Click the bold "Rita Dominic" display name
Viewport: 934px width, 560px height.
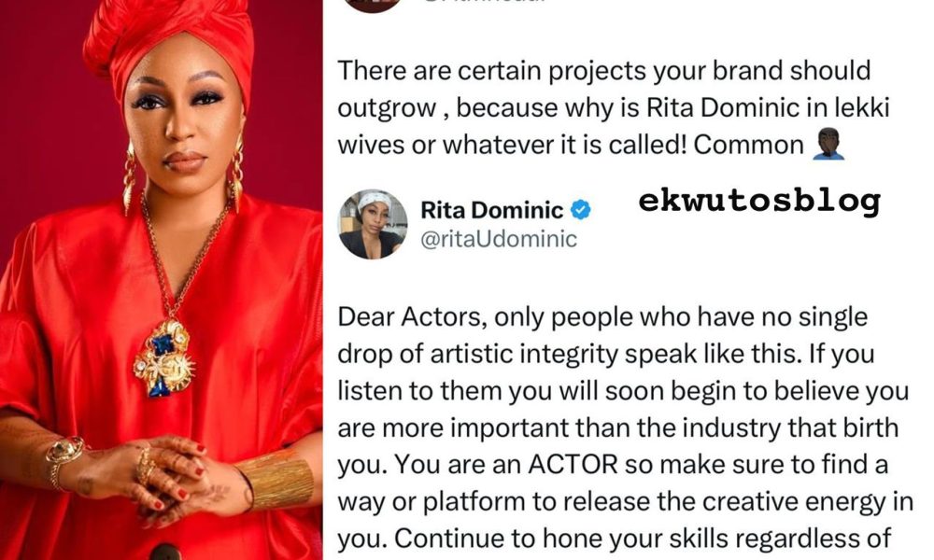492,210
